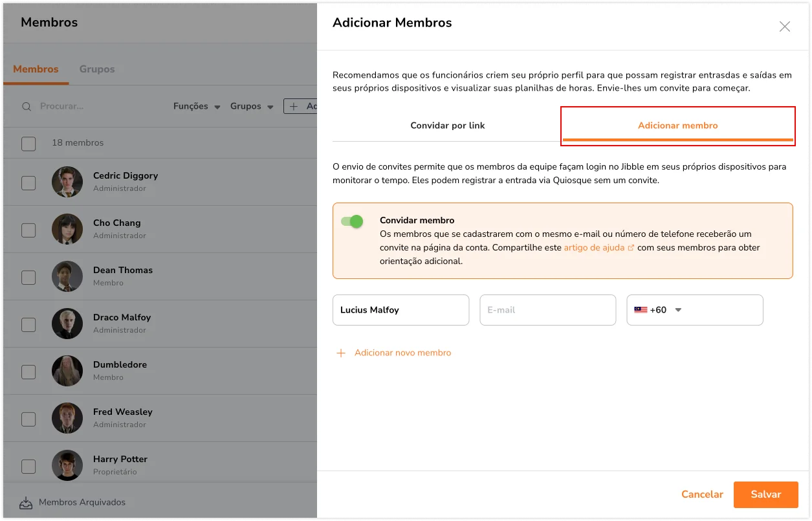This screenshot has height=521, width=812.
Task: Click the external link icon after artigo de ajuda
Action: [631, 248]
